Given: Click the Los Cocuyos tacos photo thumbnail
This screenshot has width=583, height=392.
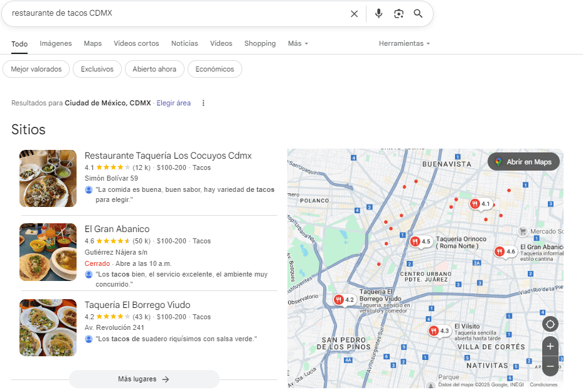Looking at the screenshot, I should pyautogui.click(x=48, y=178).
